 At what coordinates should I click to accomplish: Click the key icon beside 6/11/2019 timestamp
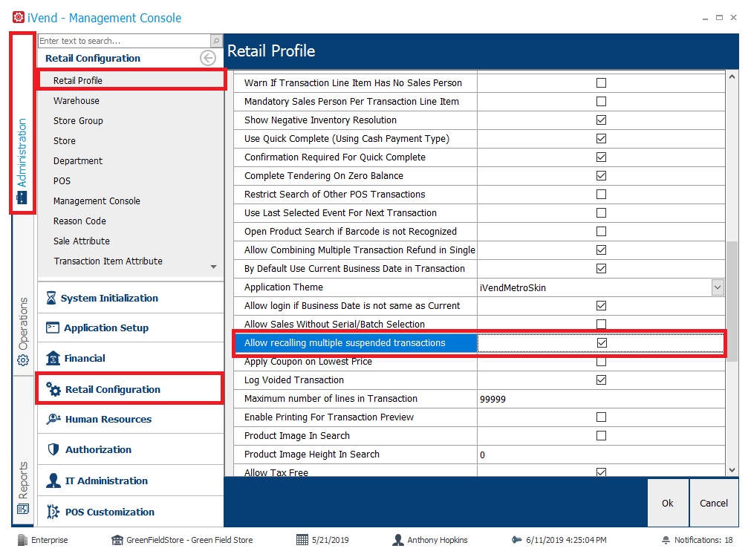(517, 540)
